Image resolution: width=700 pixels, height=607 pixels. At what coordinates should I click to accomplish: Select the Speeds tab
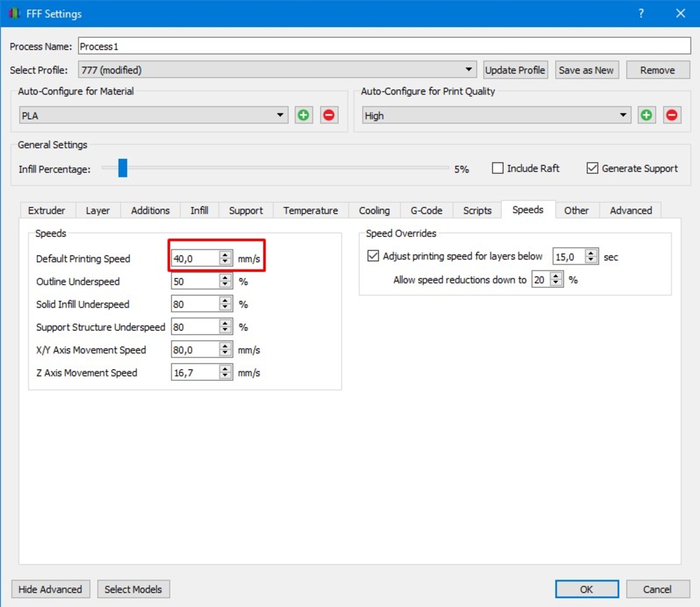(528, 209)
